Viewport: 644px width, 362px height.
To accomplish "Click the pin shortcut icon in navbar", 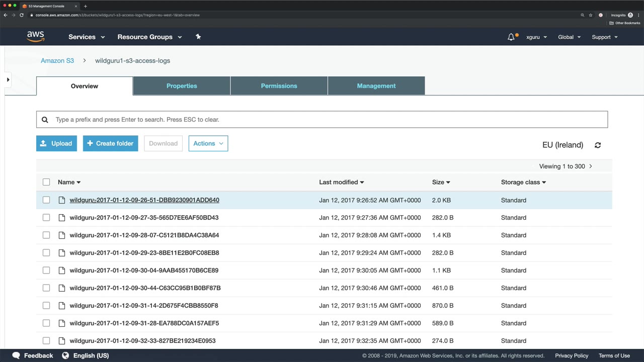I will [x=198, y=37].
